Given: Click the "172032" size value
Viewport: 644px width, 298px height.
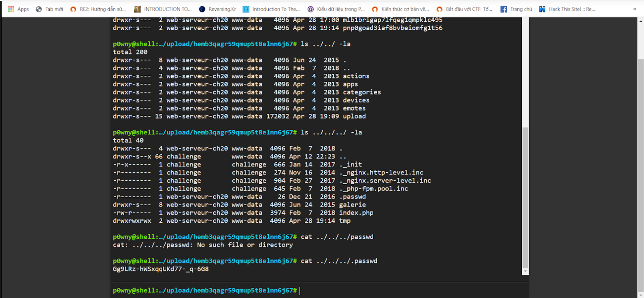Looking at the screenshot, I should pos(278,117).
